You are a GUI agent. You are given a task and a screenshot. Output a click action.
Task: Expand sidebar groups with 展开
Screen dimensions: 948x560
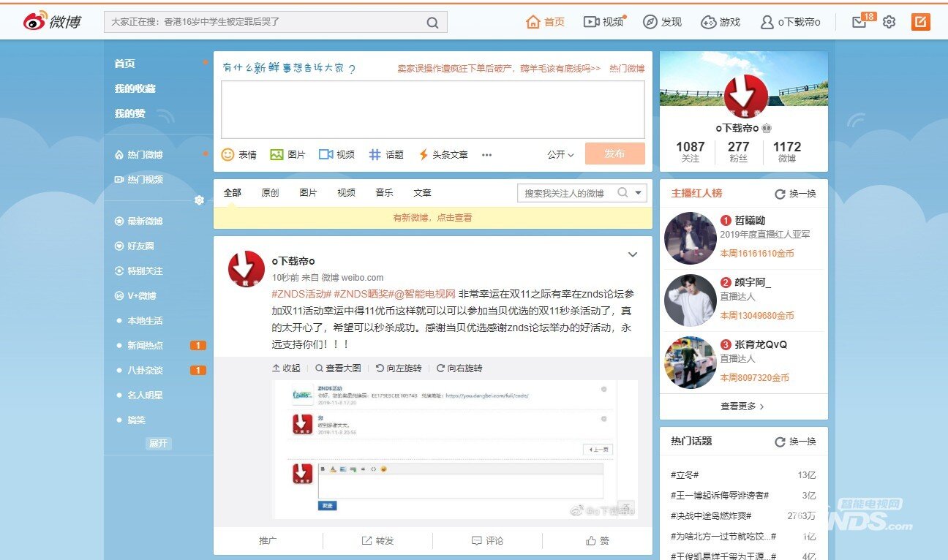[x=159, y=443]
